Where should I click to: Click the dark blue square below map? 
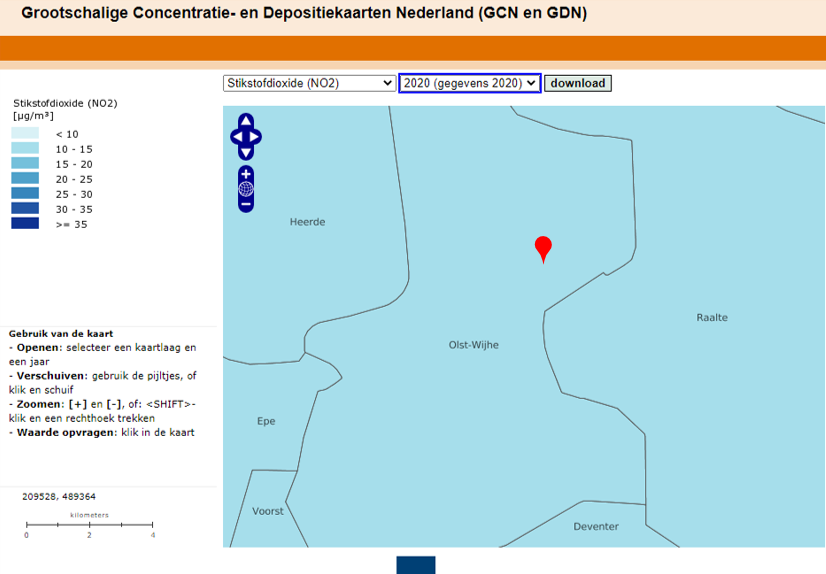click(416, 565)
